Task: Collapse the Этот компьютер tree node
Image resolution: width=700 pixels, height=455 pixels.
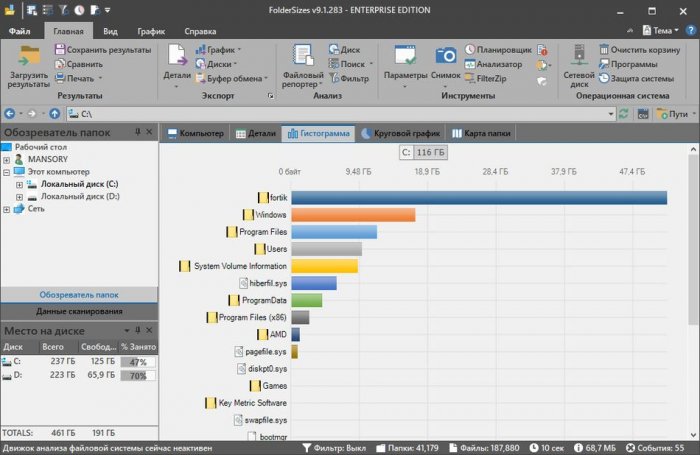Action: [x=6, y=172]
